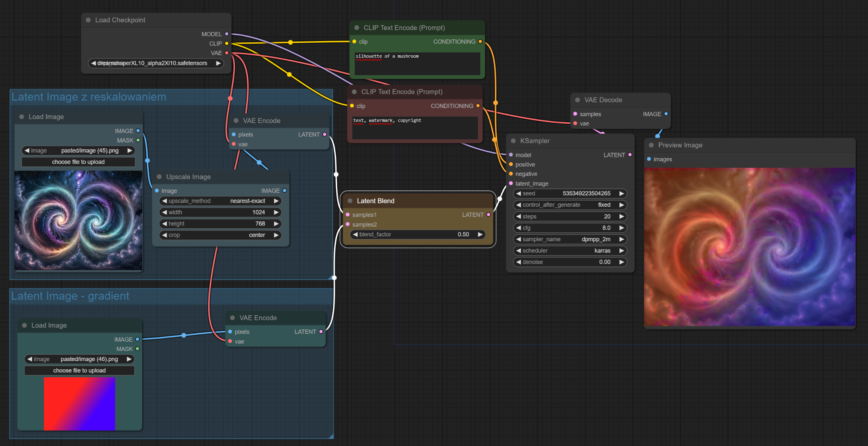Collapse the Latent Blend node dot
Screen dimensions: 868x446
point(350,201)
